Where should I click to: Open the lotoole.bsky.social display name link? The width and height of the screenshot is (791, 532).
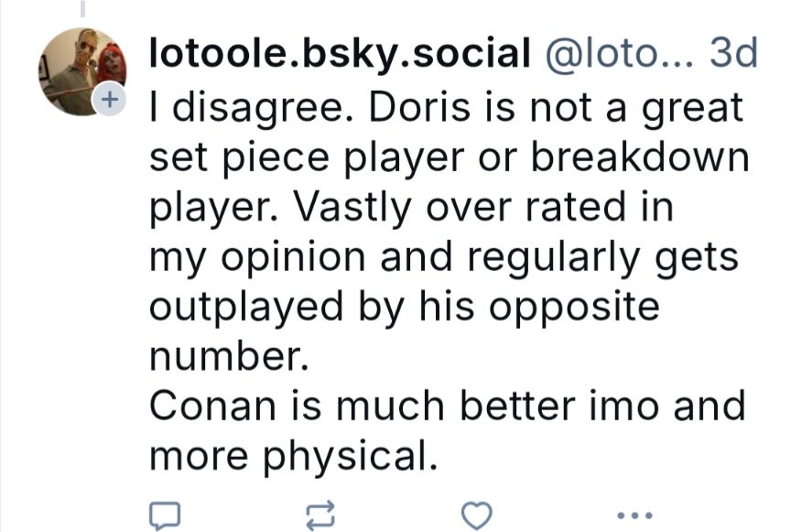339,56
